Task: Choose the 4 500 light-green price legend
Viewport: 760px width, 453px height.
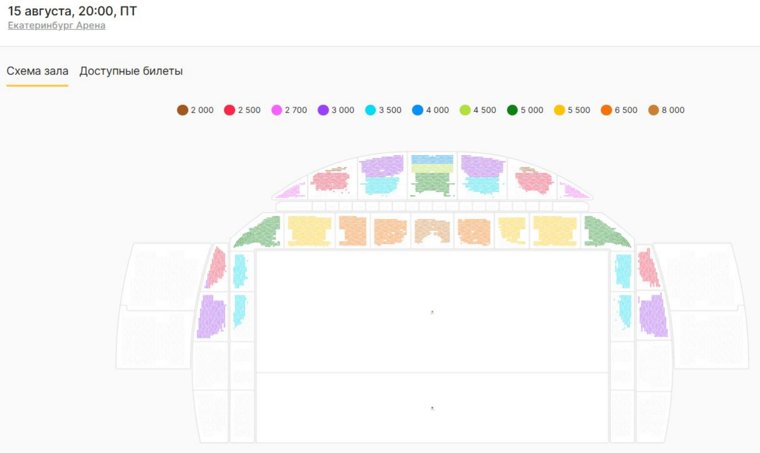Action: pos(465,110)
